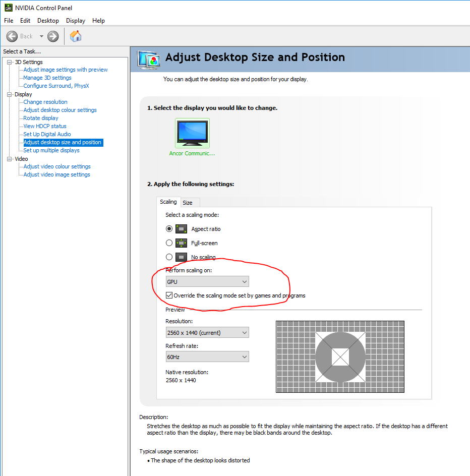470x476 pixels.
Task: Click the Full-screen scaling icon
Action: click(x=181, y=243)
